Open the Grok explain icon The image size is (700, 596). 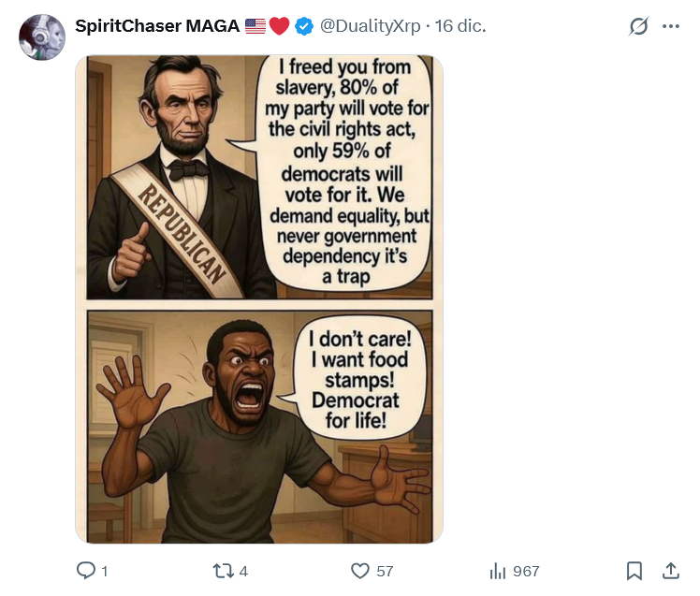[638, 26]
